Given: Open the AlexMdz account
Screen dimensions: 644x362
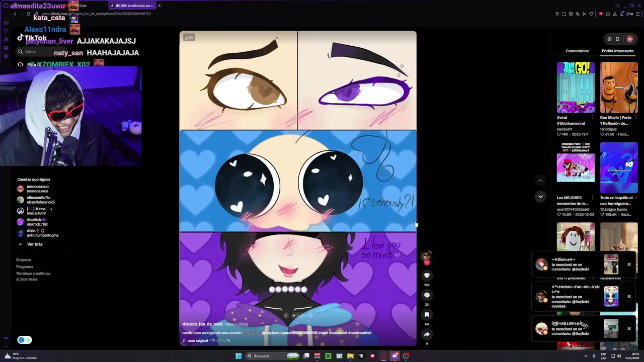Looking at the screenshot, I should [x=33, y=222].
